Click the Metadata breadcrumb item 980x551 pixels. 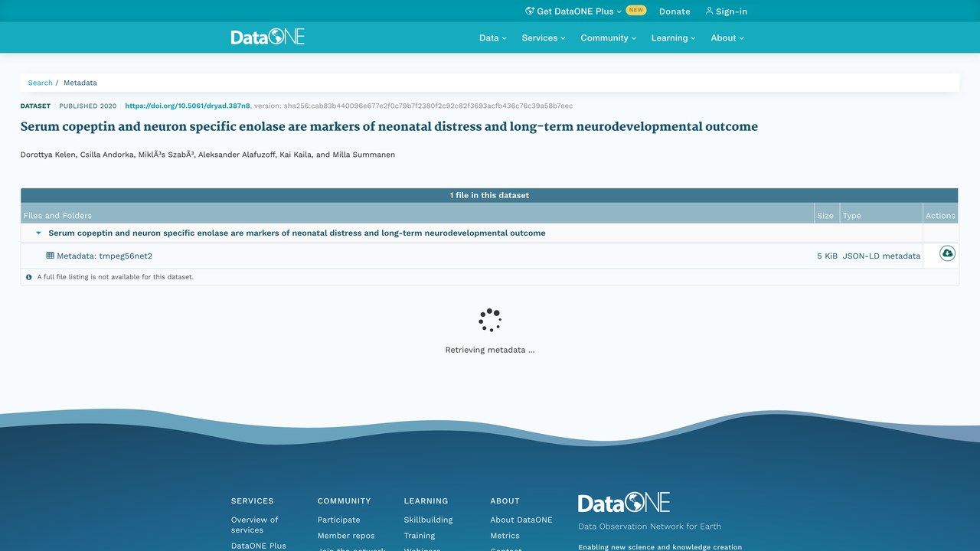click(80, 83)
